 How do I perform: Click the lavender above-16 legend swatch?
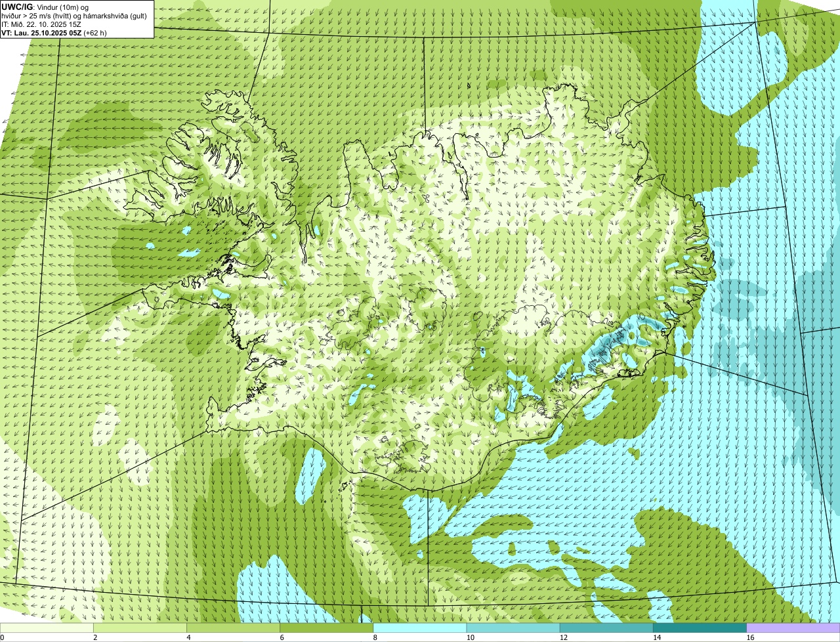click(x=793, y=628)
